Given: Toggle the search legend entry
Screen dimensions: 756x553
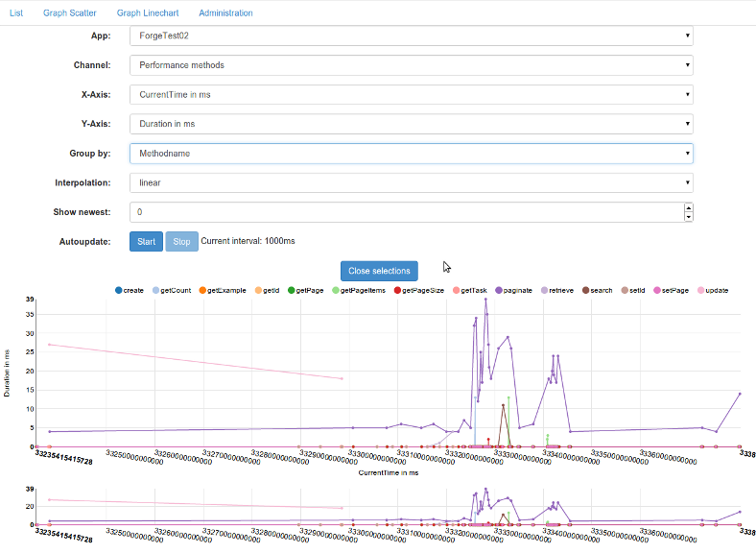Looking at the screenshot, I should click(598, 291).
